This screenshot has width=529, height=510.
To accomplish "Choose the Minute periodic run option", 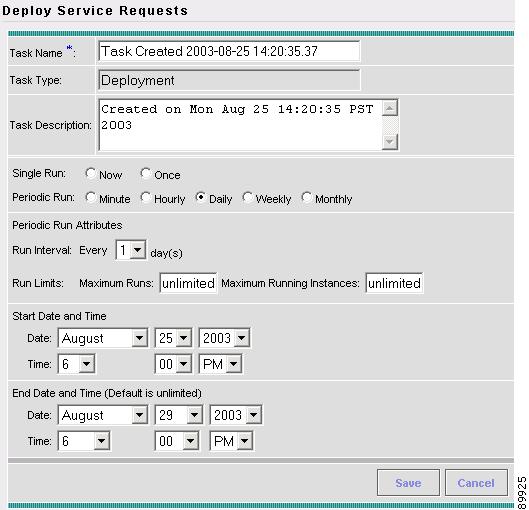I will [90, 197].
